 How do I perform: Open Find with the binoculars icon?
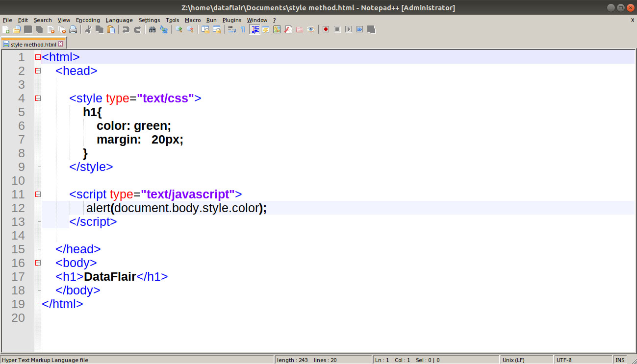153,29
